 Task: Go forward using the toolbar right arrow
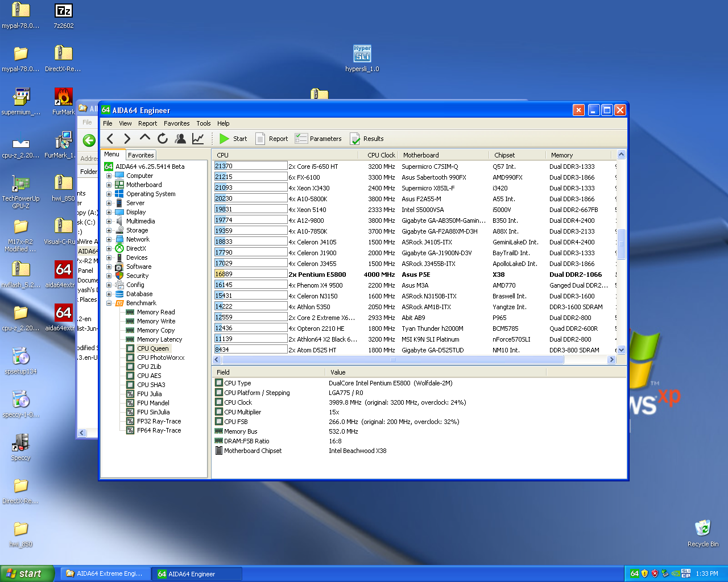pos(127,139)
